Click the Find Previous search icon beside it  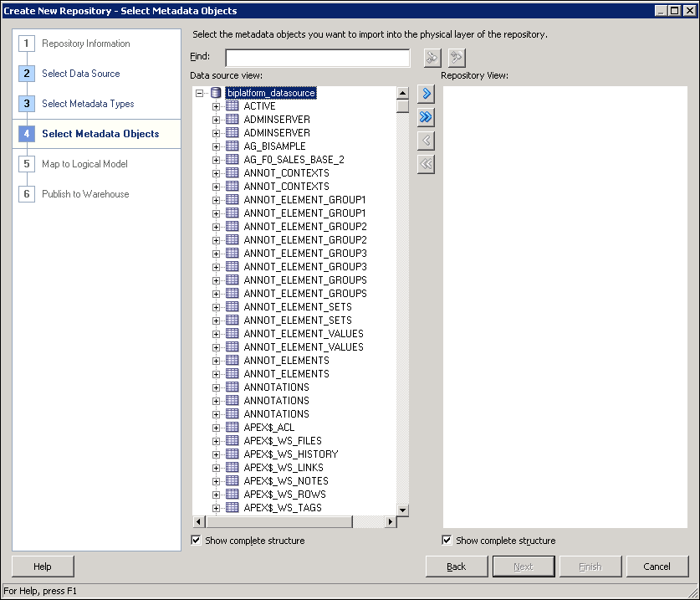click(x=457, y=58)
